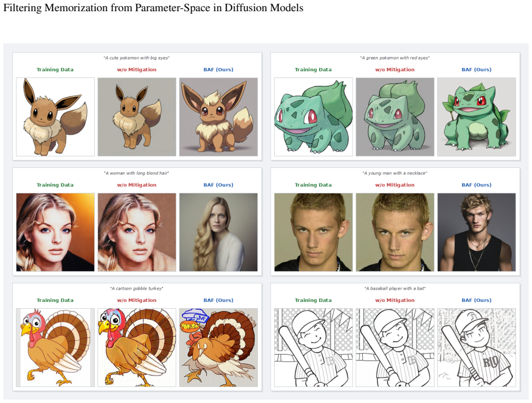Click "w/o Mitigation" label in green pokemon panel
Image resolution: width=532 pixels, height=403 pixels.
(395, 70)
